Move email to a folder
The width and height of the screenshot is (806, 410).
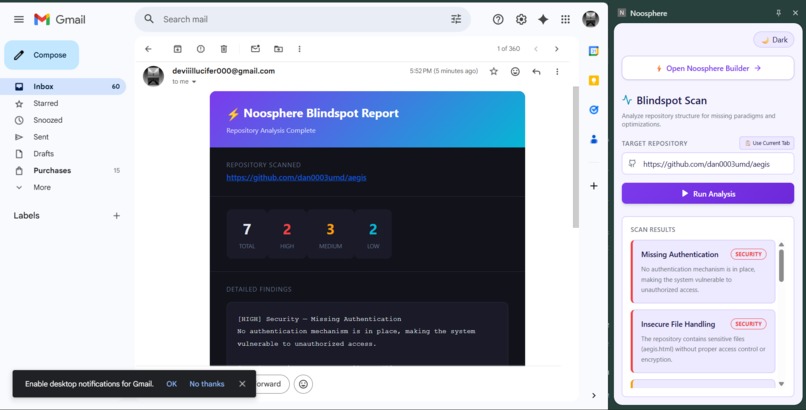278,49
